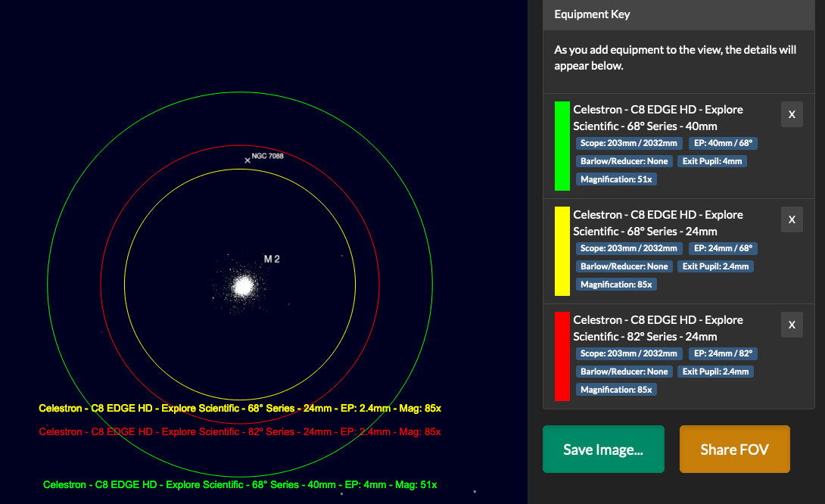Click the green color bar for the 40mm eyepiece
The height and width of the screenshot is (504, 825).
(562, 146)
